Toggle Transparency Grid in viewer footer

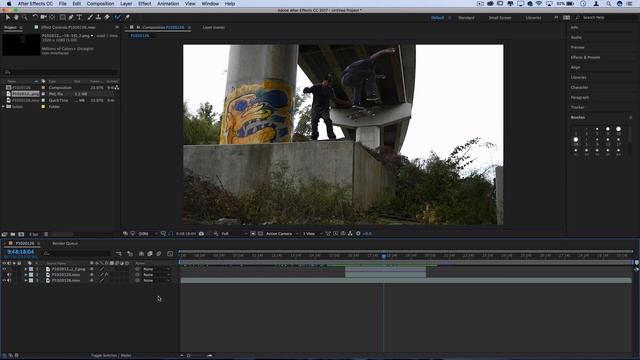[x=260, y=234]
